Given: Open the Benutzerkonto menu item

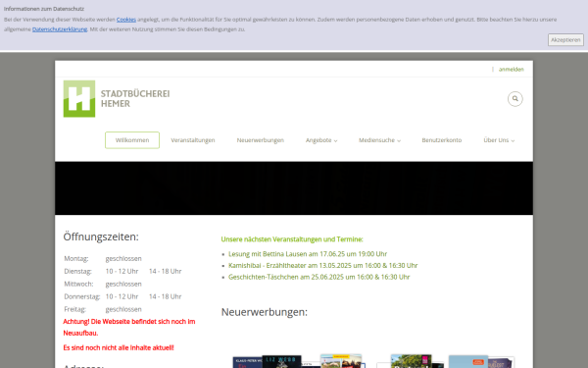Looking at the screenshot, I should 441,140.
